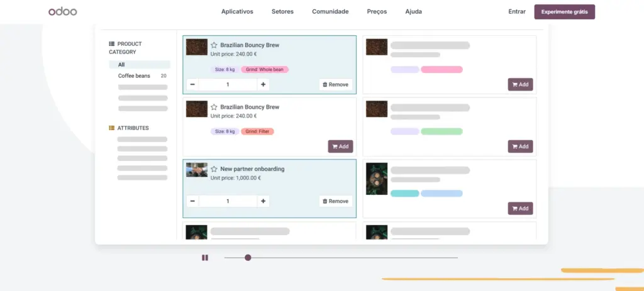This screenshot has width=644, height=291.
Task: Remove the New partner onboarding product
Action: pos(336,201)
